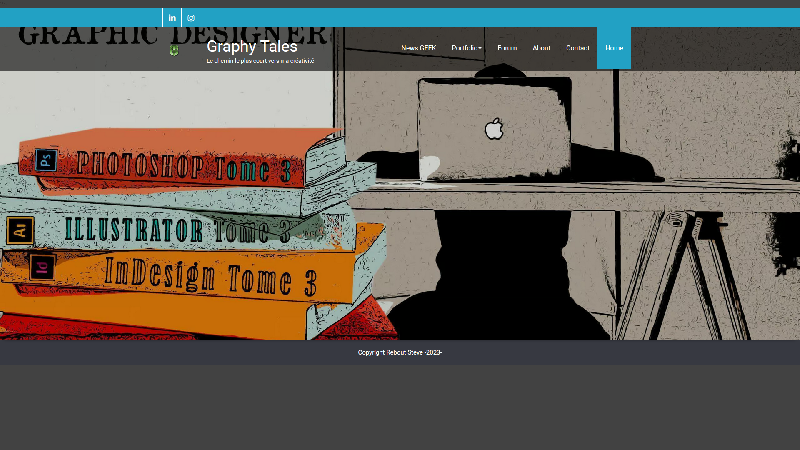800x450 pixels.
Task: Open the Instagram social icon
Action: click(191, 18)
